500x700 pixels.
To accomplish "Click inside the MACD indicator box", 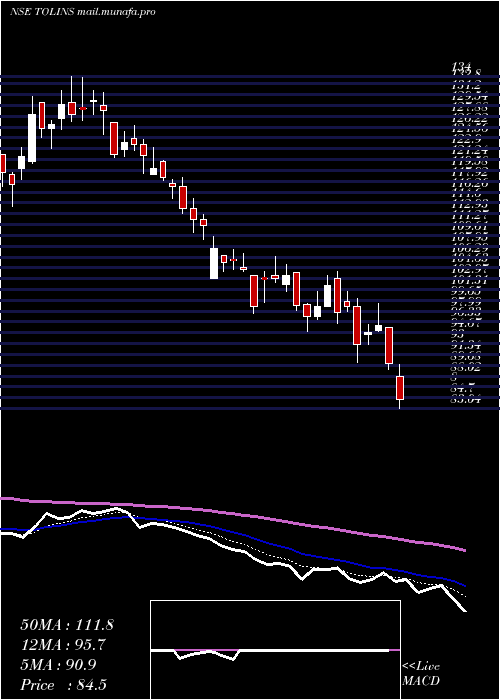I will (x=275, y=650).
